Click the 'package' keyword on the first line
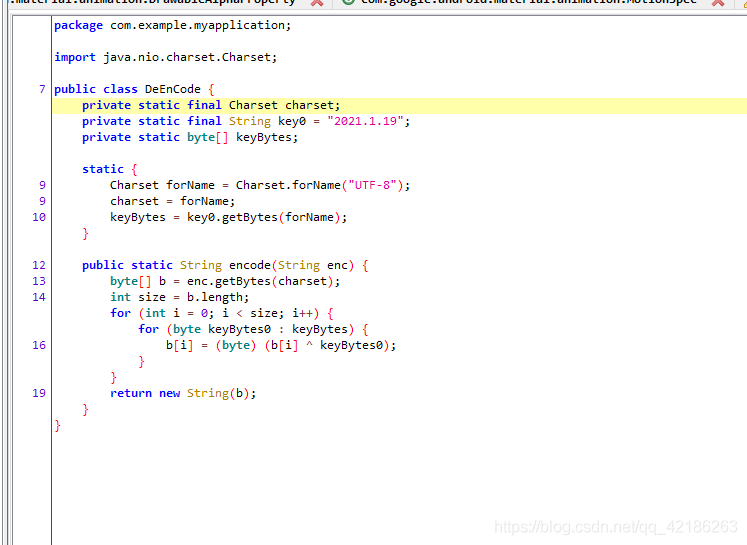 point(78,25)
